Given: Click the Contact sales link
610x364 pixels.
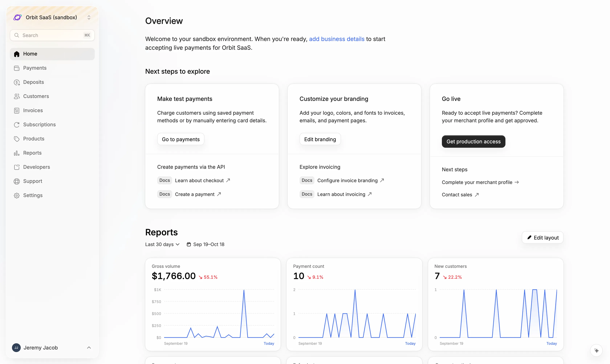Looking at the screenshot, I should click(460, 195).
